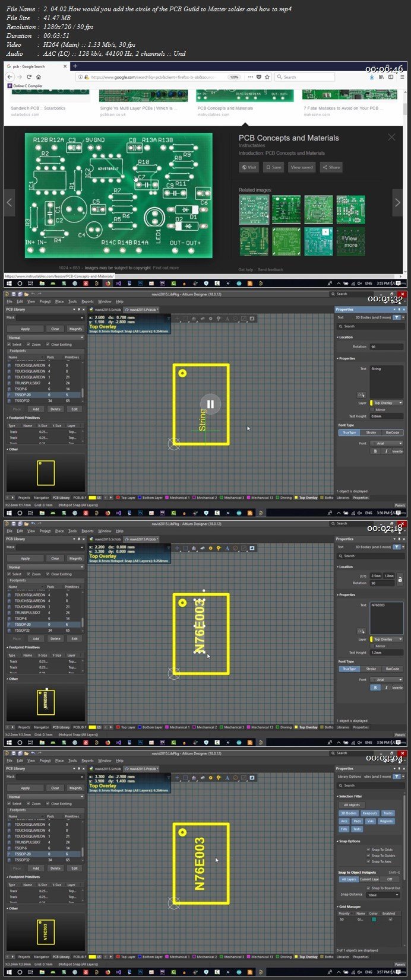The image size is (411, 980).
Task: Toggle Keepouts selection filter in 00:03:04 frame
Action: coord(370,813)
